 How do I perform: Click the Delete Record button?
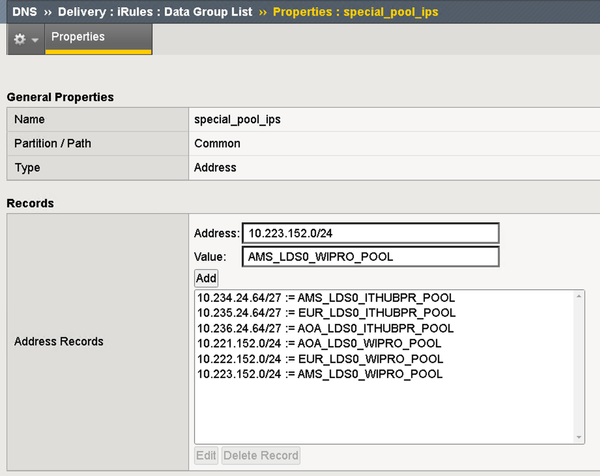point(260,456)
